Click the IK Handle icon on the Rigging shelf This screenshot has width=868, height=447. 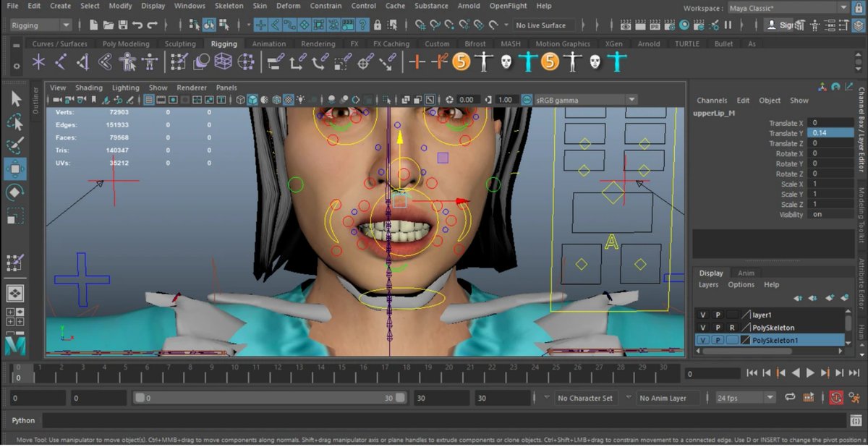[61, 62]
